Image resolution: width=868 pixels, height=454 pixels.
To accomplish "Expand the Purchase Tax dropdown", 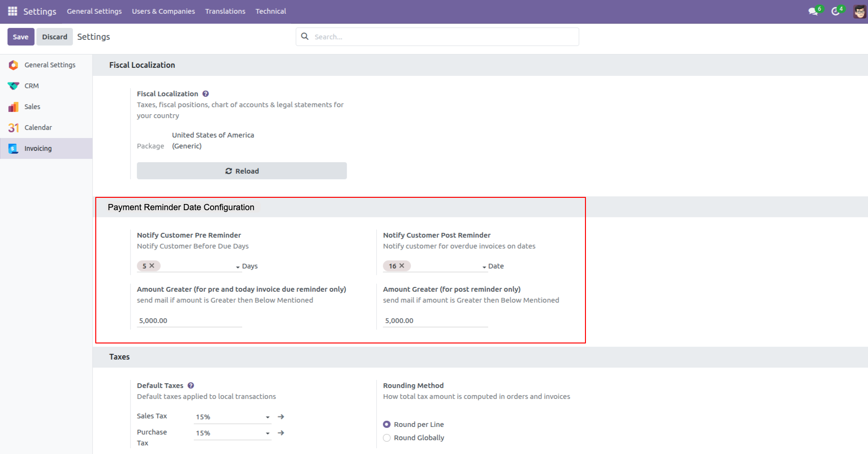I will 268,433.
